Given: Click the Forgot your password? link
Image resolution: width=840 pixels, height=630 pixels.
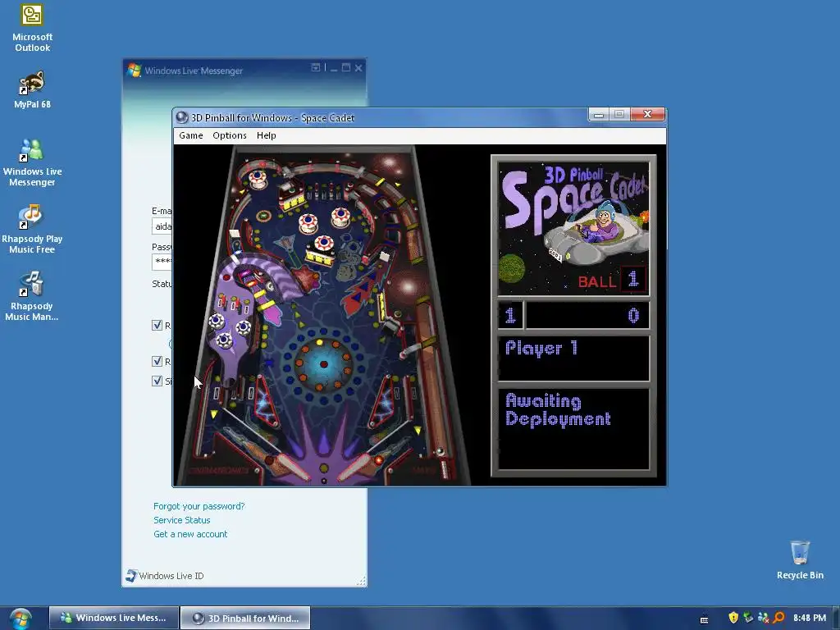Looking at the screenshot, I should coord(199,506).
